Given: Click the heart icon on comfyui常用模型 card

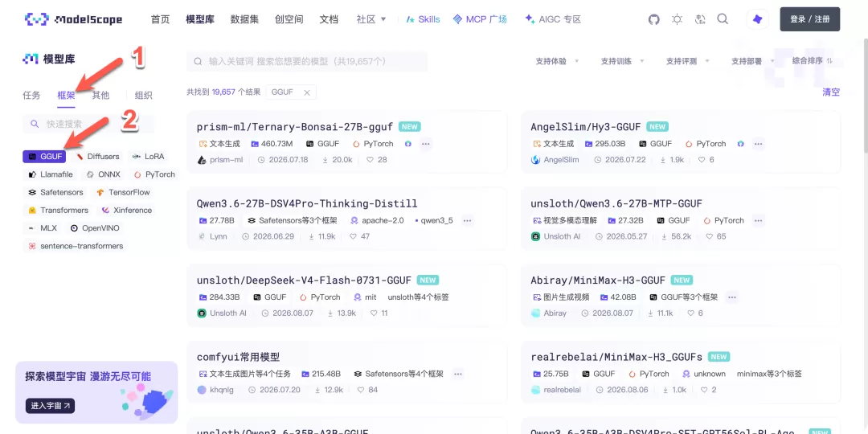Looking at the screenshot, I should tap(361, 390).
